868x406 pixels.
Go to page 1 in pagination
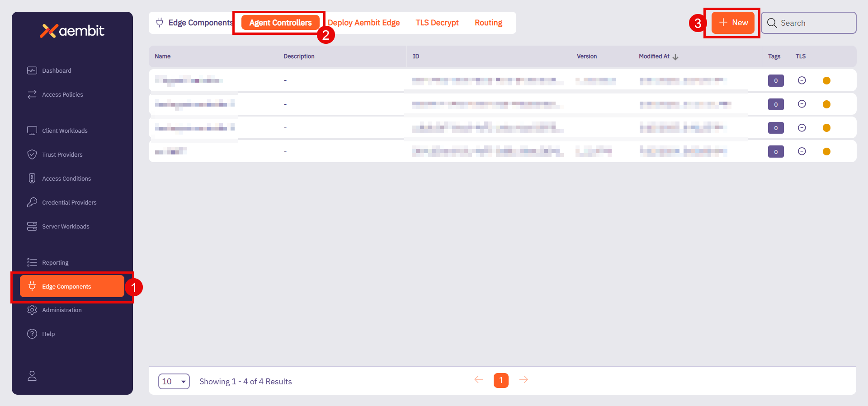pyautogui.click(x=501, y=380)
